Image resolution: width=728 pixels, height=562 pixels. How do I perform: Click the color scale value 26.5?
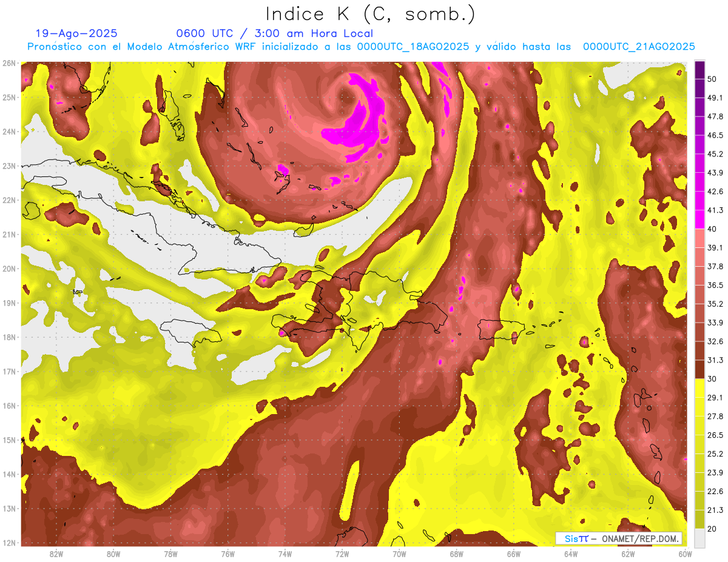715,435
